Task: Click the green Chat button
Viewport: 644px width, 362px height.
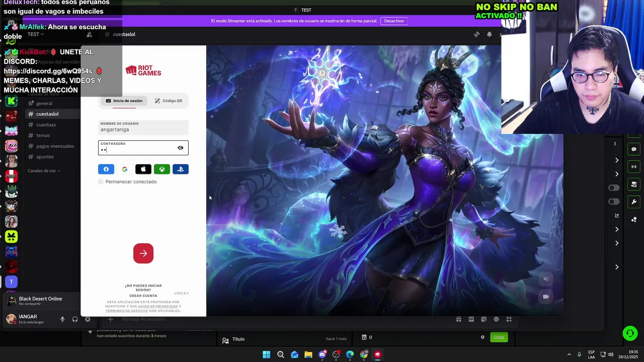Action: [499, 337]
